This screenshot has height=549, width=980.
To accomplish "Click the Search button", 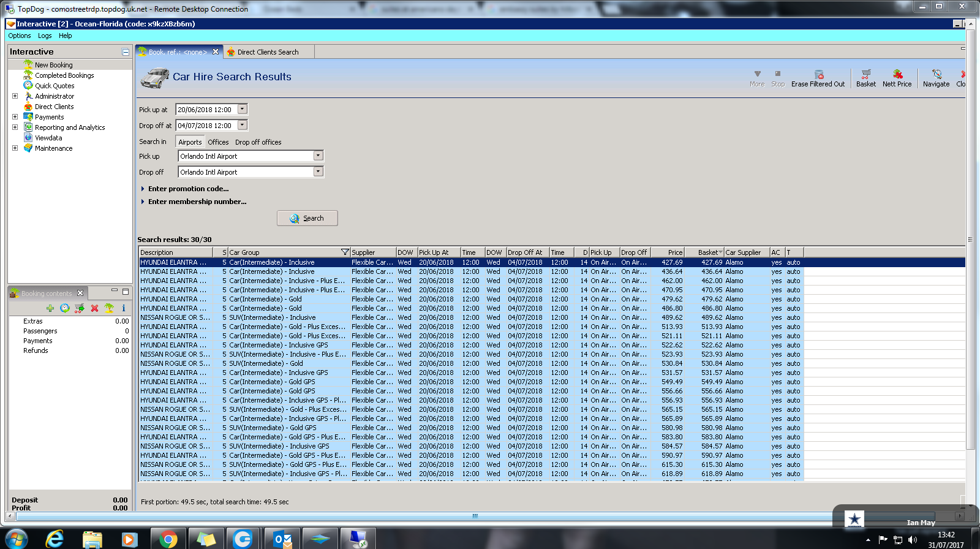I will coord(307,218).
